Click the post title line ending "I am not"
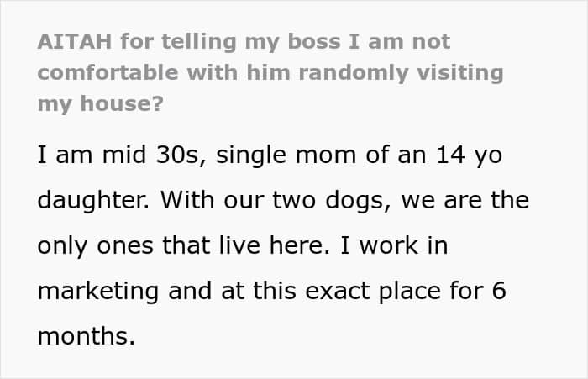 [244, 41]
